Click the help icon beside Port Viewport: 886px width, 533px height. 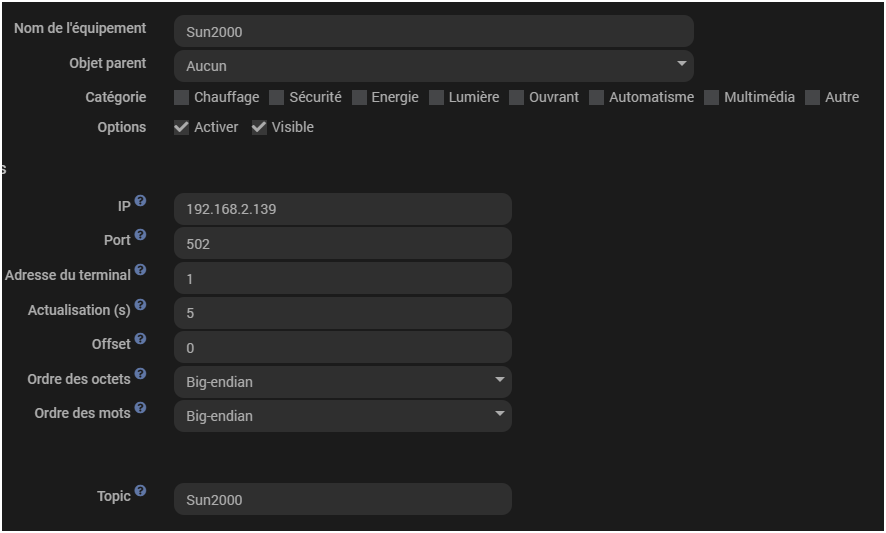click(140, 235)
